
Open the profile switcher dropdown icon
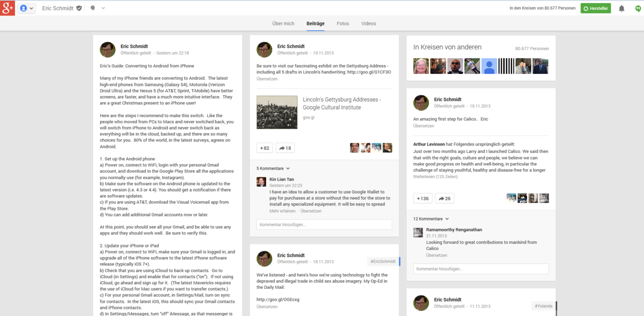coord(27,9)
